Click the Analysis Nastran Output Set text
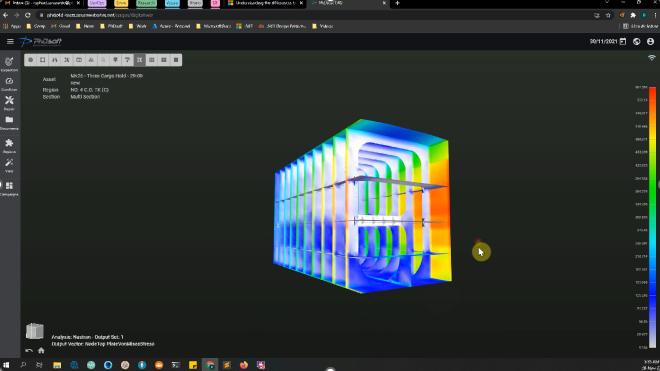The height and width of the screenshot is (371, 660). [x=87, y=337]
